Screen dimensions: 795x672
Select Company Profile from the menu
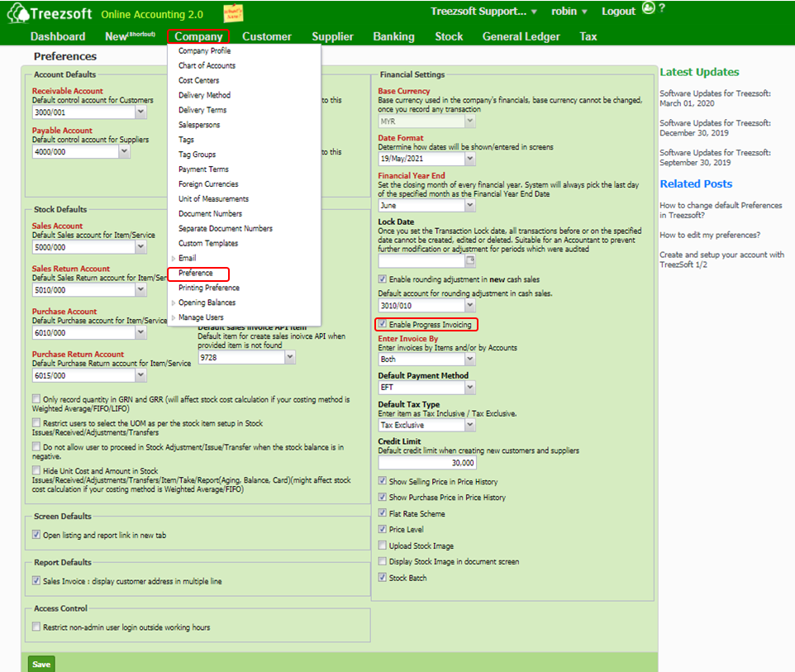pos(204,50)
